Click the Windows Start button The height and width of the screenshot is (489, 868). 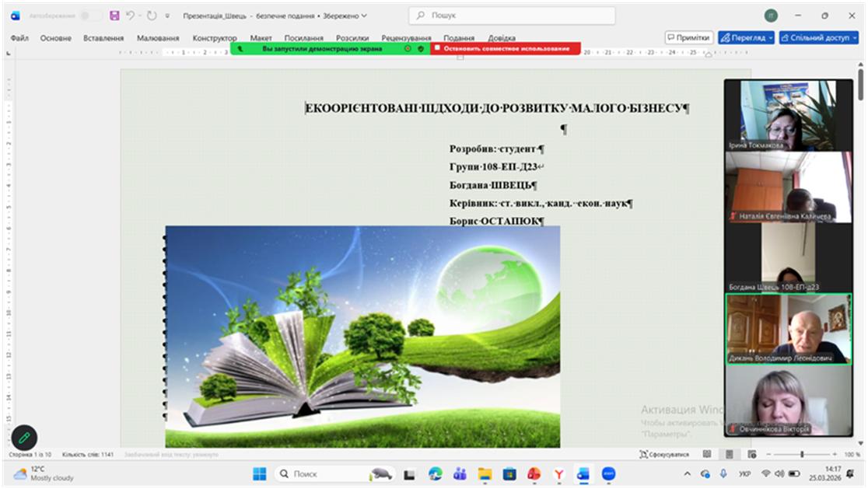(259, 473)
